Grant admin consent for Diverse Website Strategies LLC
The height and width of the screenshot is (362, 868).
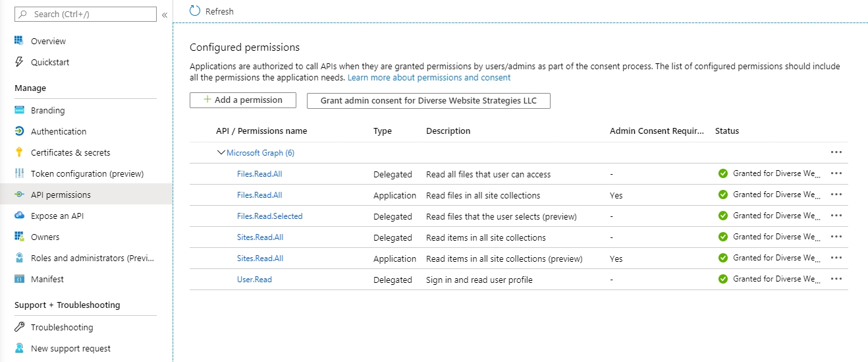click(428, 100)
